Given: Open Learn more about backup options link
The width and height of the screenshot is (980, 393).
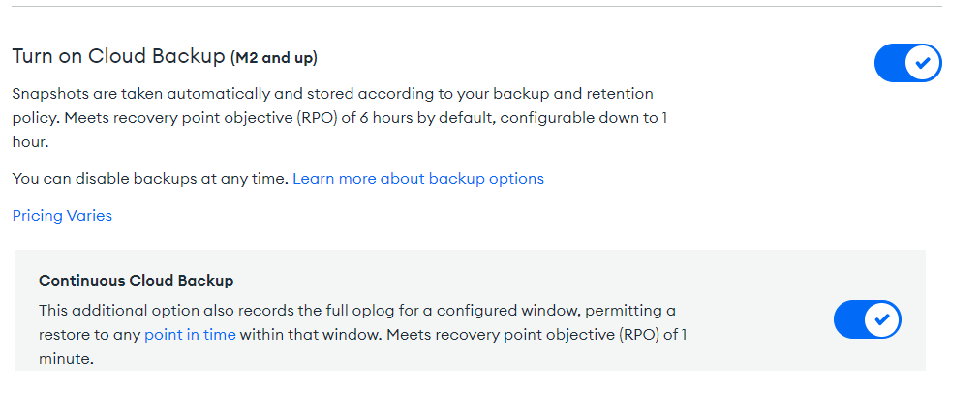Looking at the screenshot, I should (418, 179).
